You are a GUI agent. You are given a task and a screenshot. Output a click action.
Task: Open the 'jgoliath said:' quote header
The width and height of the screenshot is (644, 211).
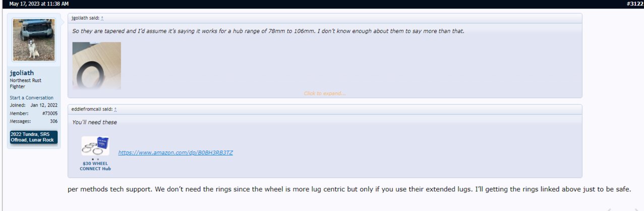point(85,18)
